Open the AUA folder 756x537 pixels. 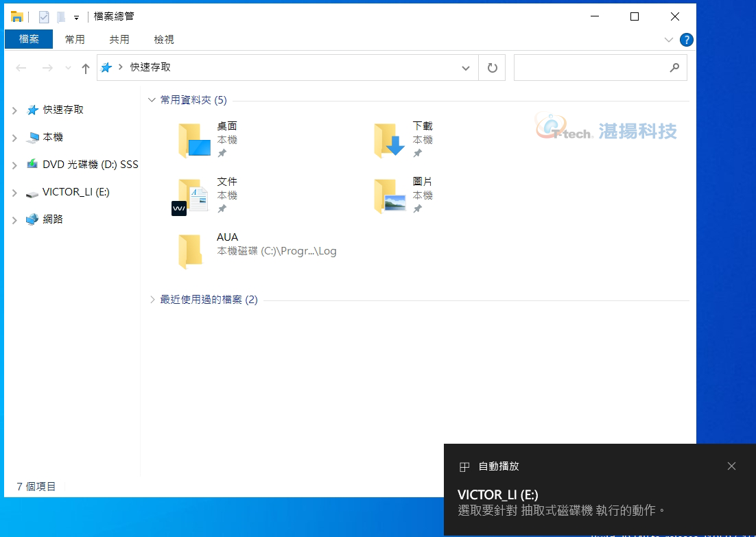coord(191,251)
